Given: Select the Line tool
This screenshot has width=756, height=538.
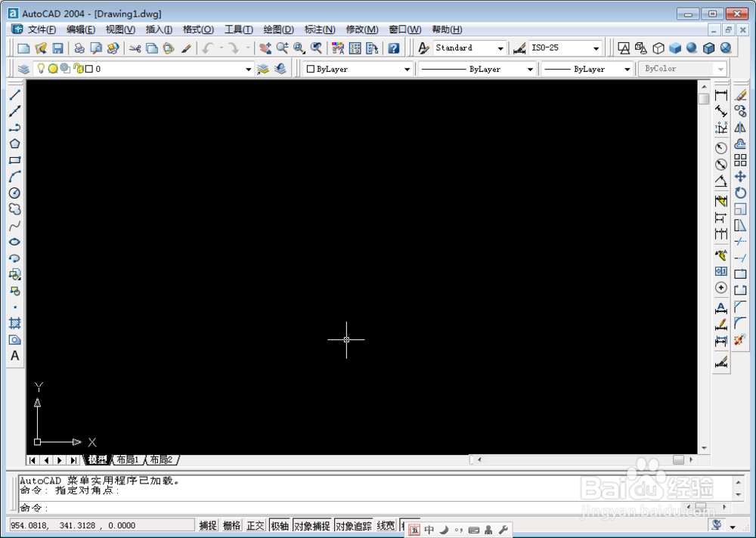Looking at the screenshot, I should click(x=15, y=95).
